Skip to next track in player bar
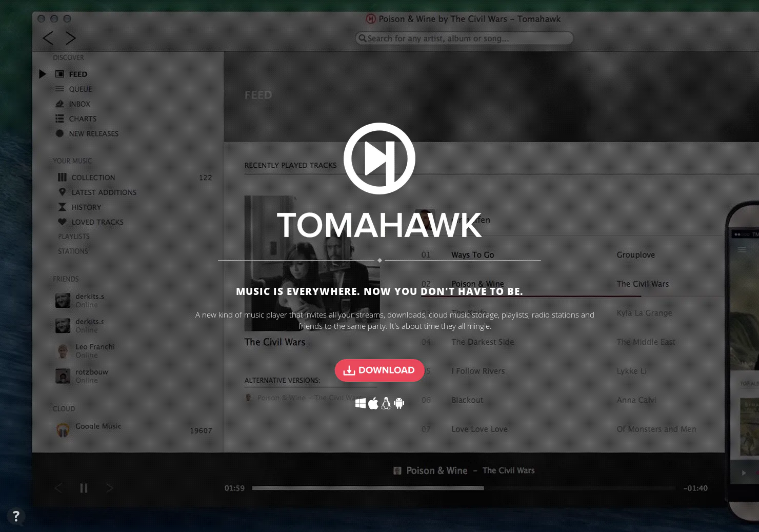Screen dimensions: 759x532 (109, 488)
